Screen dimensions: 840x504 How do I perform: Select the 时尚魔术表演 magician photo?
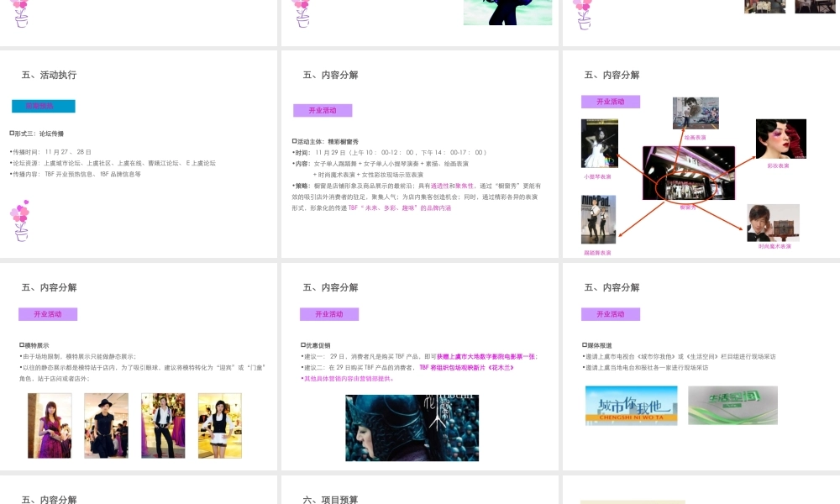[774, 223]
